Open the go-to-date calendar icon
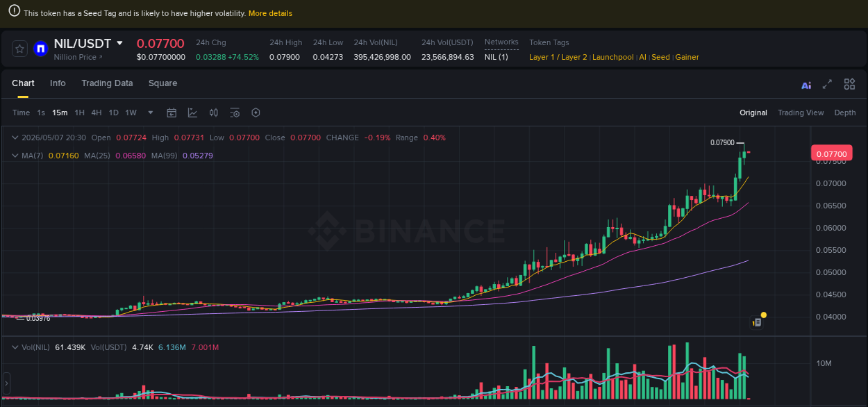The height and width of the screenshot is (407, 868). pyautogui.click(x=172, y=113)
